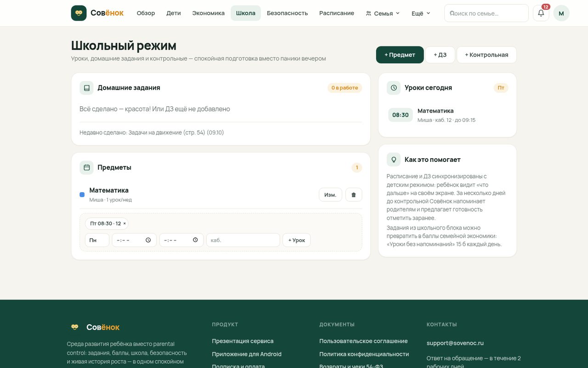Focus the Поиск по семье search field

486,13
